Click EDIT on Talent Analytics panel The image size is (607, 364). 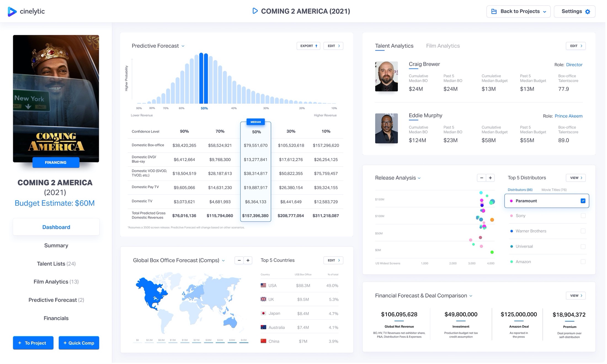tap(576, 46)
